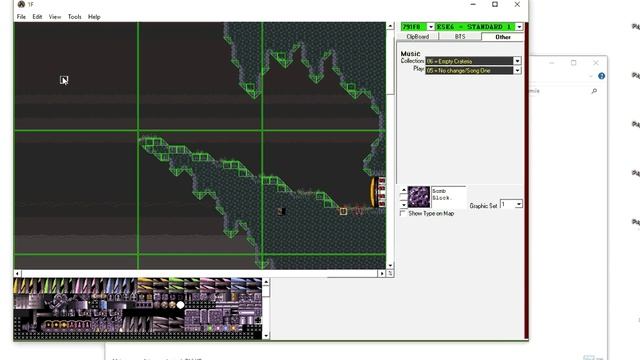Minimize the editor window
640x360 pixels.
point(473,4)
